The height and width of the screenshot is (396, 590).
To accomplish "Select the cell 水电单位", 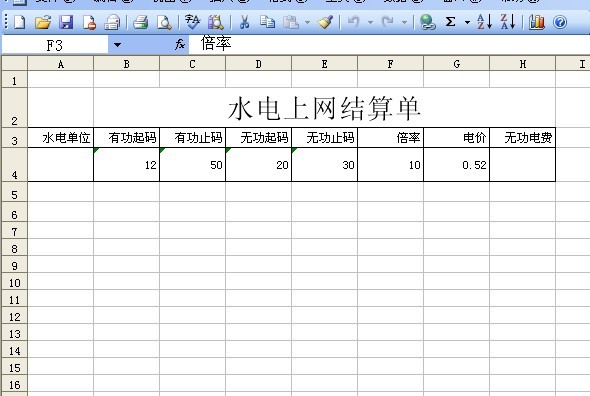I will 61,138.
